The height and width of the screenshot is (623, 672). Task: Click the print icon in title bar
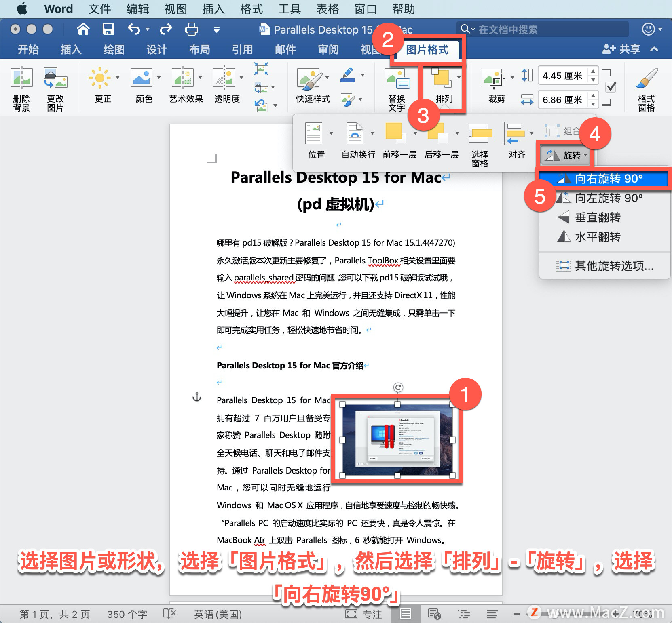tap(192, 29)
